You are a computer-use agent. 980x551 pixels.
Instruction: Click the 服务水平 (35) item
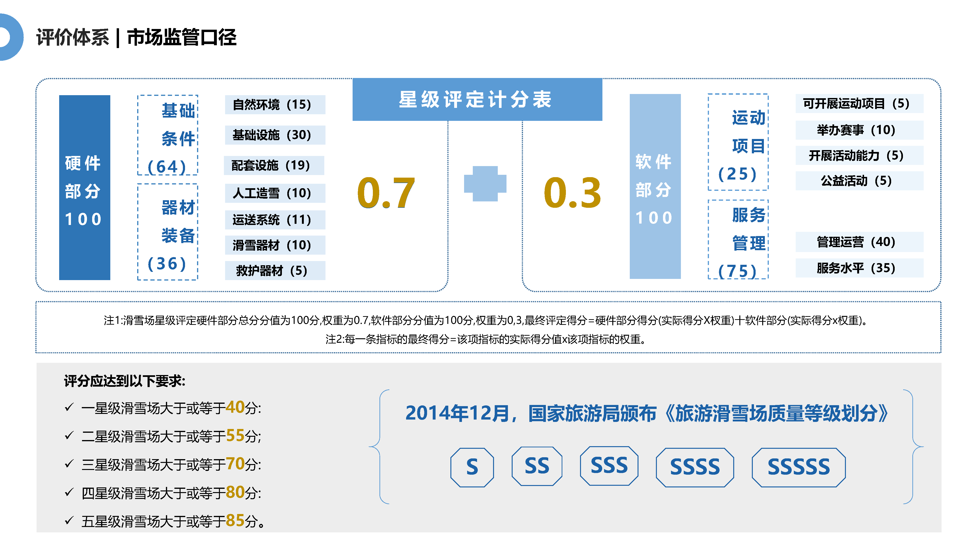pos(859,268)
